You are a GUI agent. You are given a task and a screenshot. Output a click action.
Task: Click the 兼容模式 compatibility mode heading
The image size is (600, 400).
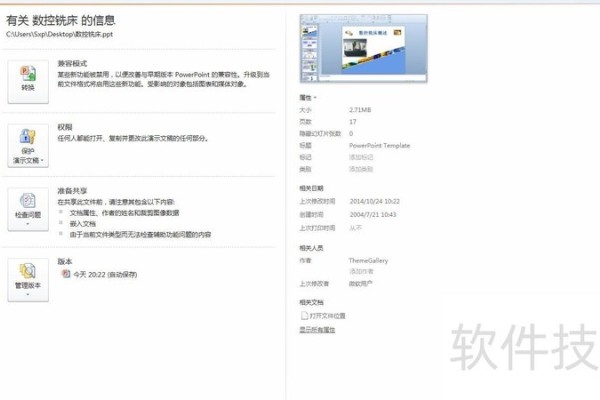point(72,64)
